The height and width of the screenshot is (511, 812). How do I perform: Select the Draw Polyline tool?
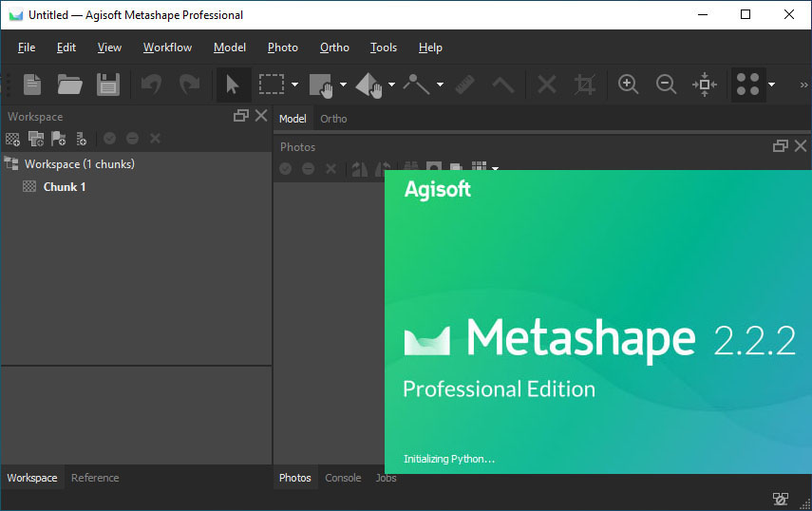pos(416,85)
